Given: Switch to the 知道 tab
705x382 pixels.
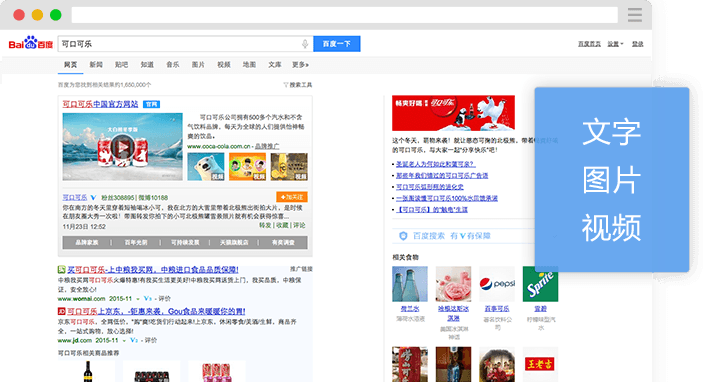Looking at the screenshot, I should coord(147,65).
